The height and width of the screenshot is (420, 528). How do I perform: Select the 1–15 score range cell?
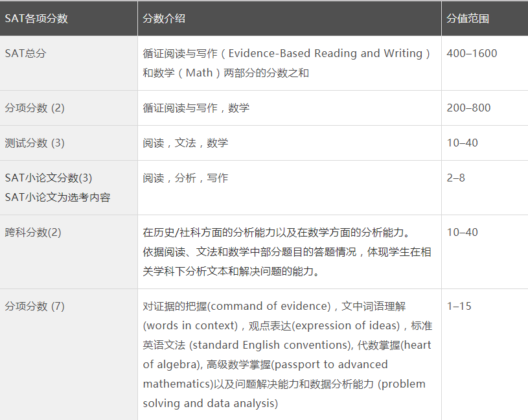[x=459, y=307]
